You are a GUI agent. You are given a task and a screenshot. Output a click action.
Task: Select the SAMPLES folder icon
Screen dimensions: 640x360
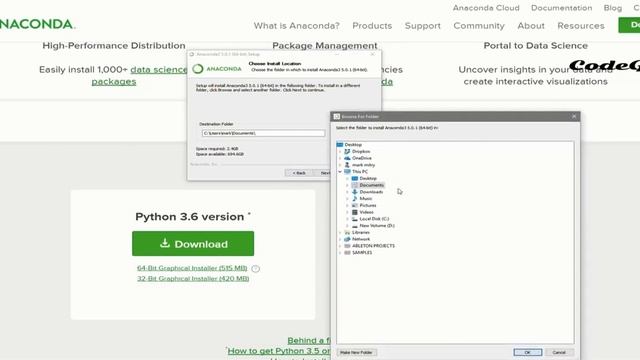[347, 253]
